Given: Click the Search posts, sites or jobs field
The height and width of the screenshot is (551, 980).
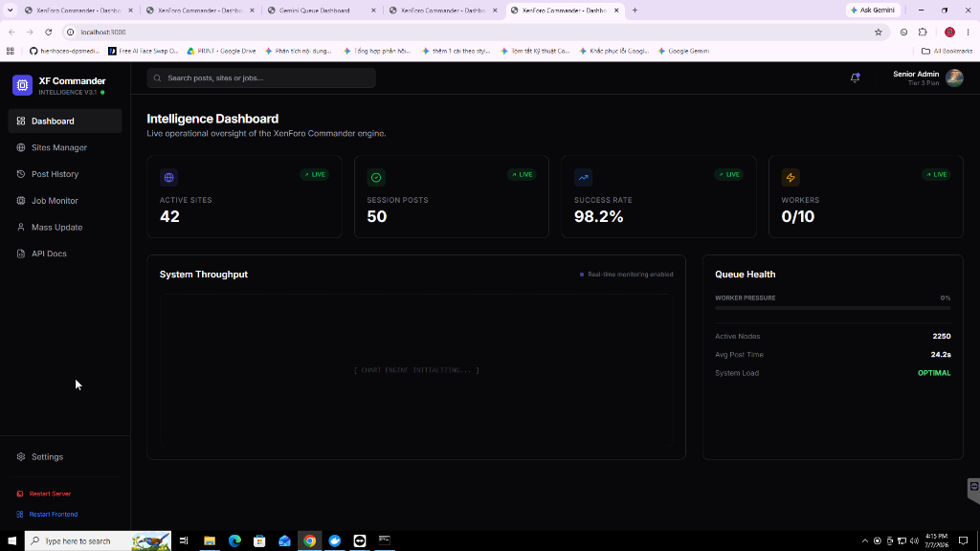Looking at the screenshot, I should pyautogui.click(x=261, y=78).
